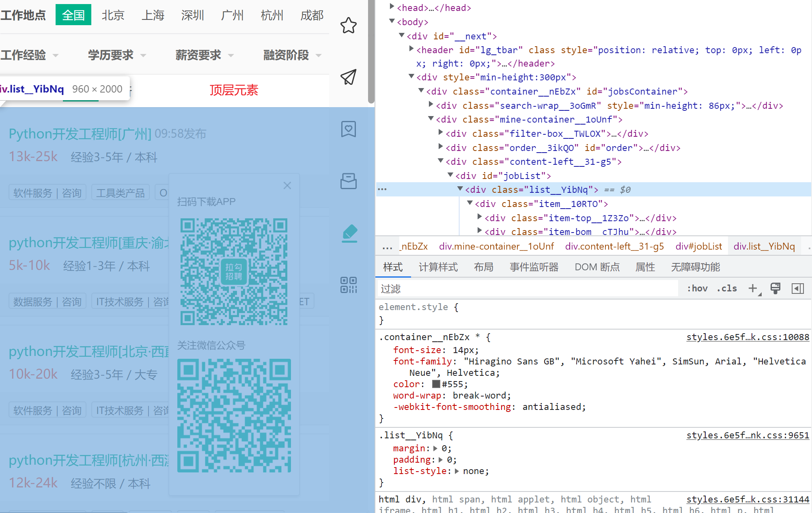
Task: Collapse the body element node
Action: pyautogui.click(x=392, y=21)
